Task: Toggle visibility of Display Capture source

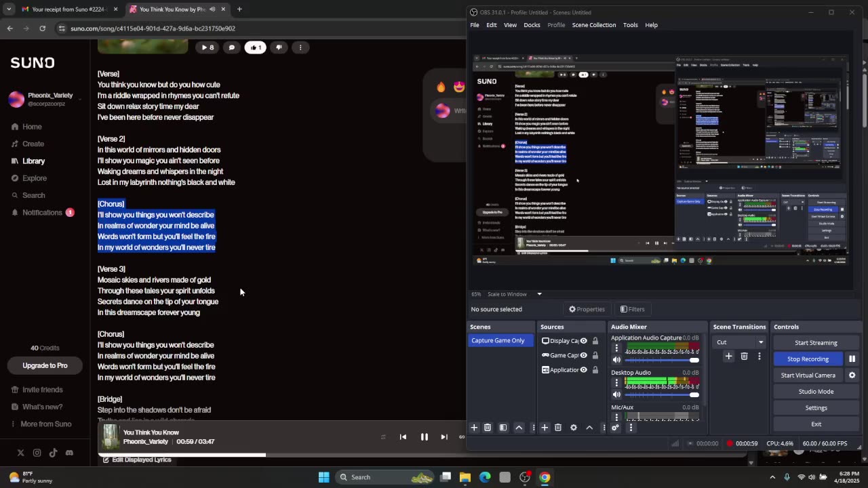Action: tap(583, 341)
